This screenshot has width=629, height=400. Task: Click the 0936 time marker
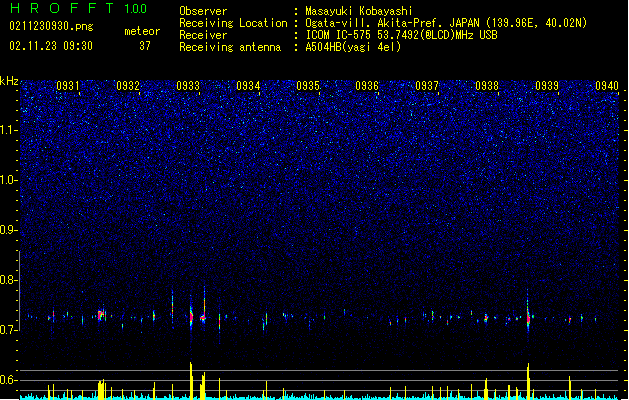(x=367, y=86)
